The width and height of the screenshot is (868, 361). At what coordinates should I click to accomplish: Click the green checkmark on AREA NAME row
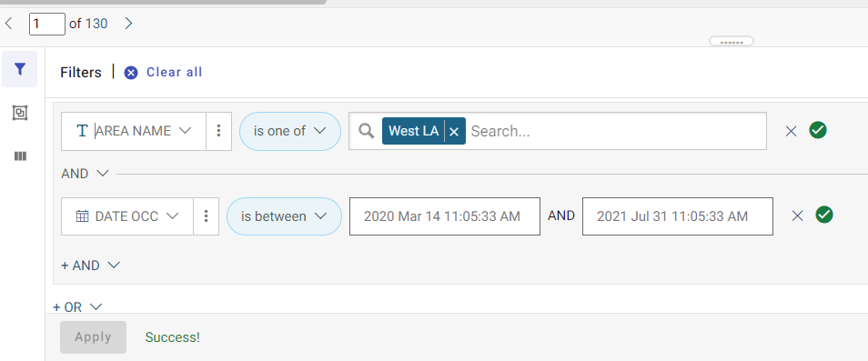coord(818,130)
